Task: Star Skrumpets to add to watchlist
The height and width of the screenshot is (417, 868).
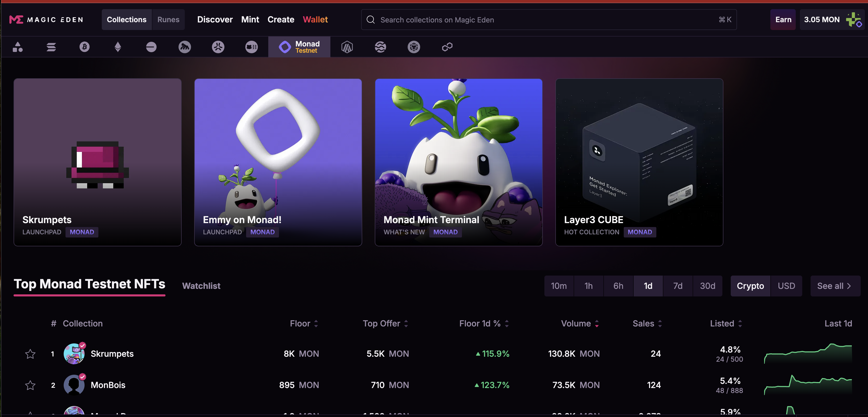Action: [30, 354]
